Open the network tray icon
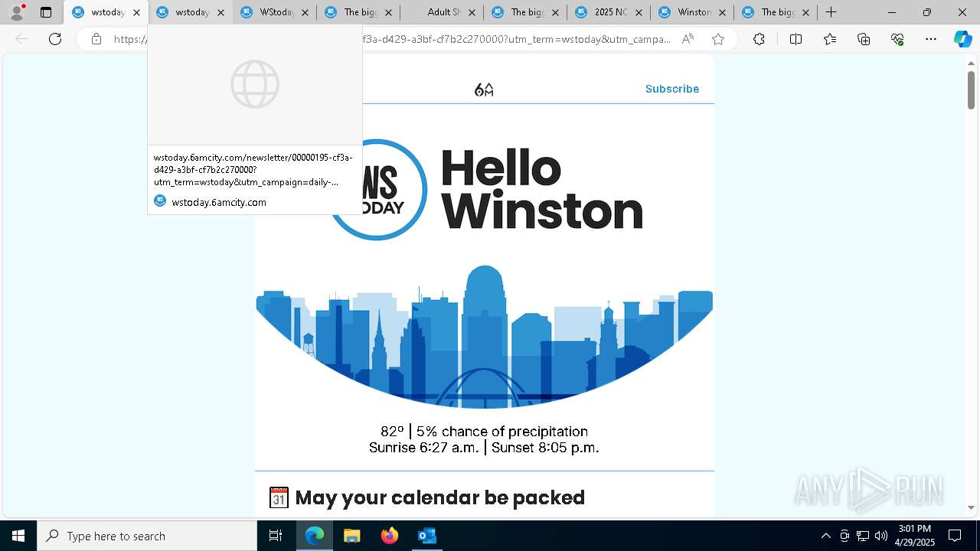 (863, 536)
